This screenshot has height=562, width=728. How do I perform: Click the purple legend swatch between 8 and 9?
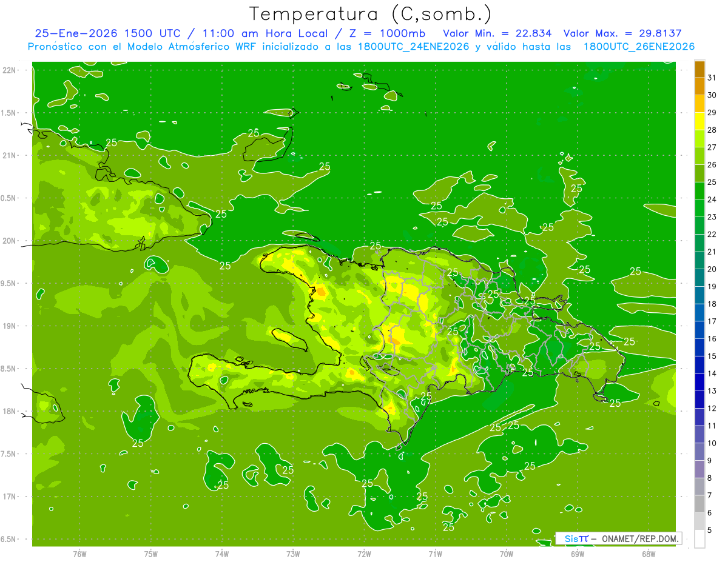pyautogui.click(x=699, y=469)
